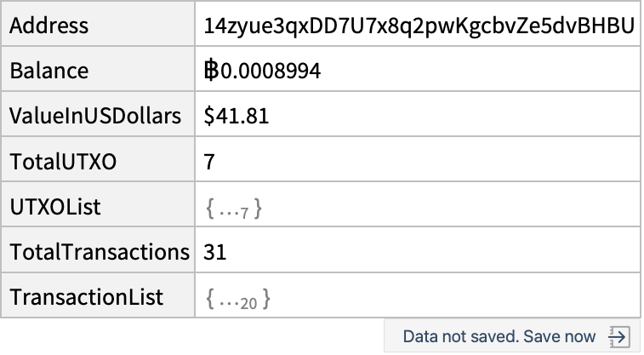Select the TransactionList key label
Screen dimensions: 644x355
point(86,297)
